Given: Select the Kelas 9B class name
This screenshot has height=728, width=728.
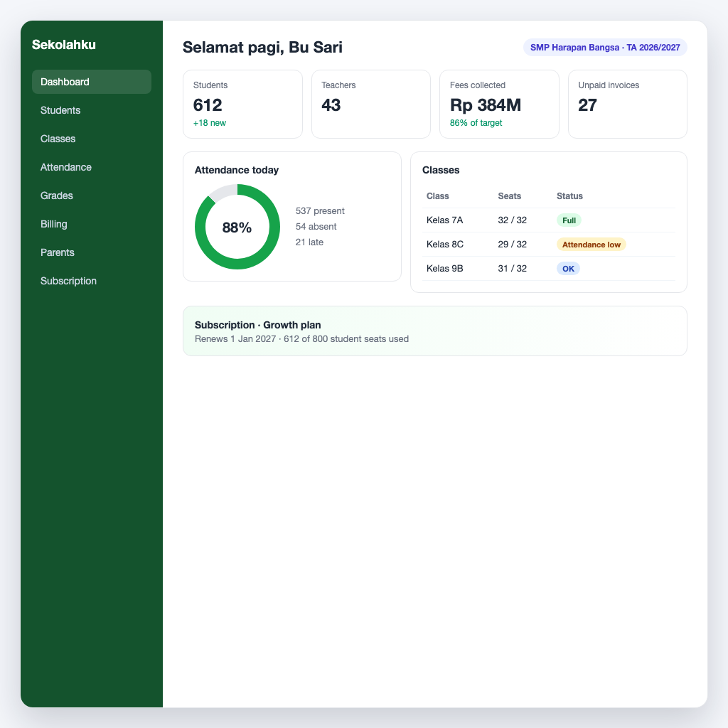Looking at the screenshot, I should click(x=445, y=268).
